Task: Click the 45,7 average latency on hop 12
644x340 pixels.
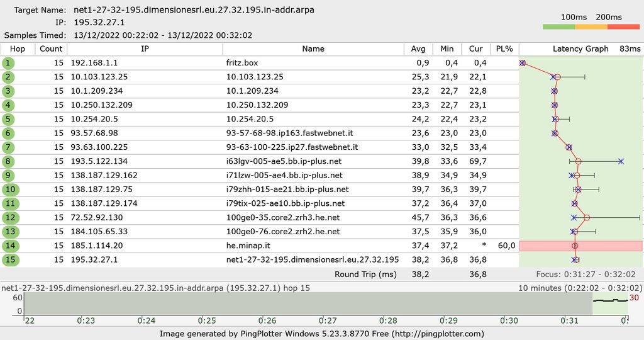Action: (420, 217)
